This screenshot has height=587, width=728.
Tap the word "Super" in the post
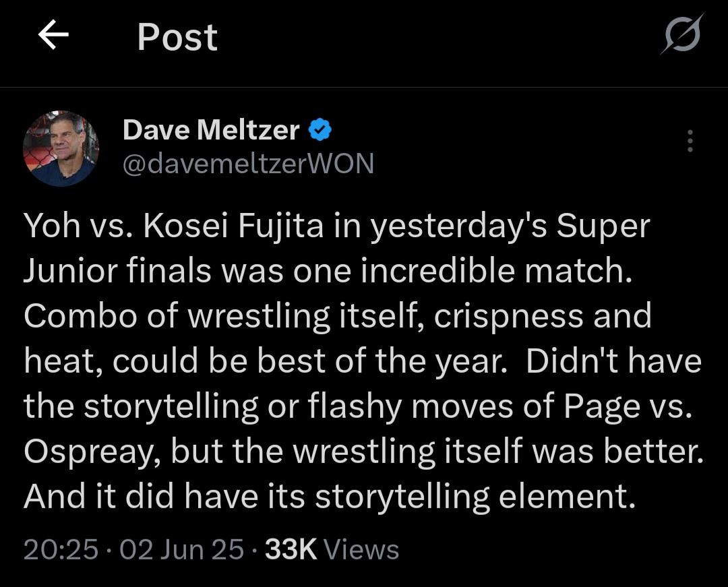point(603,226)
